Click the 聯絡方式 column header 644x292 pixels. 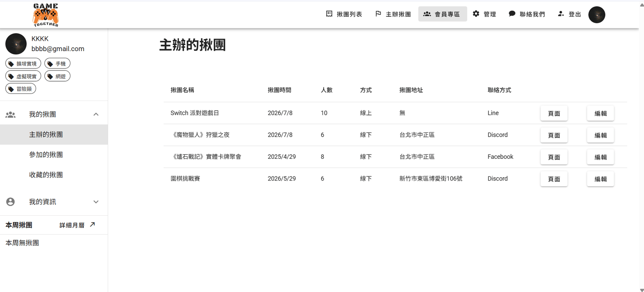click(499, 90)
